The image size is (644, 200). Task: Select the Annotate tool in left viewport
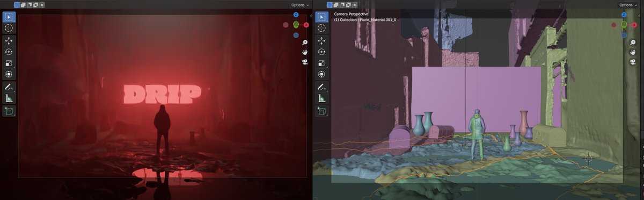pos(9,87)
